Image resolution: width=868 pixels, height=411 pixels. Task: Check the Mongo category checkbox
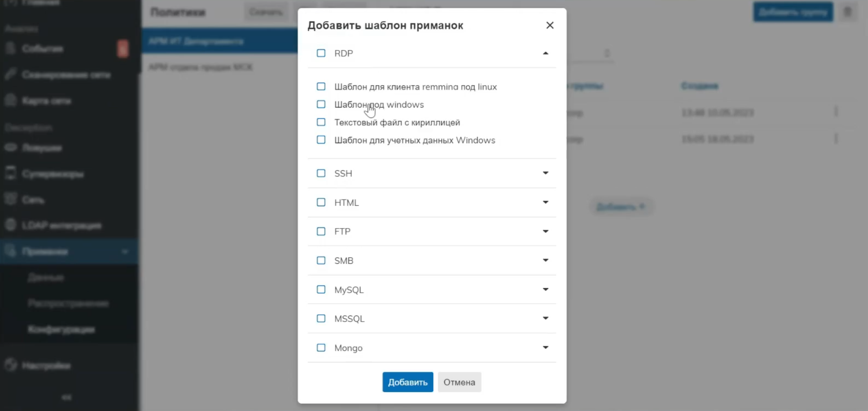tap(321, 348)
